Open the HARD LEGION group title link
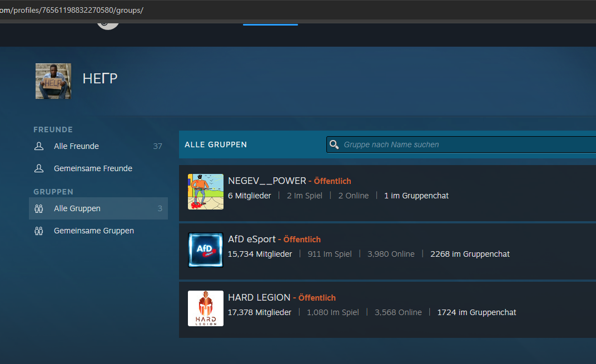 tap(259, 297)
